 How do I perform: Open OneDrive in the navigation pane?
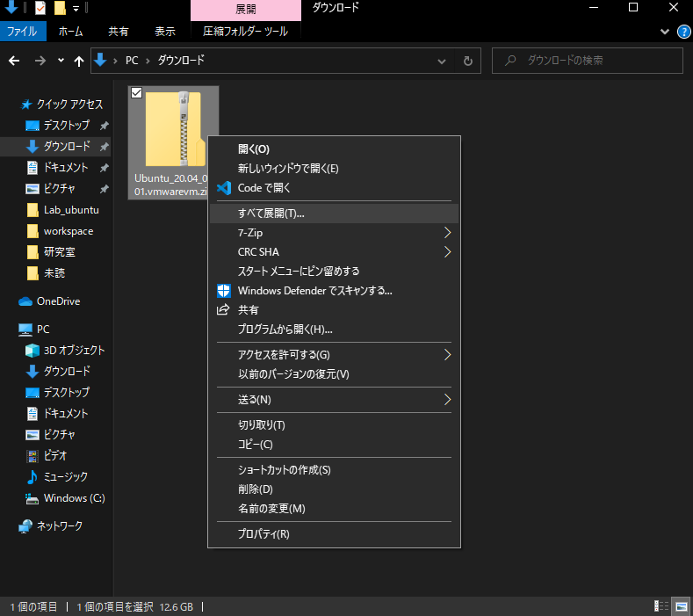[x=58, y=301]
